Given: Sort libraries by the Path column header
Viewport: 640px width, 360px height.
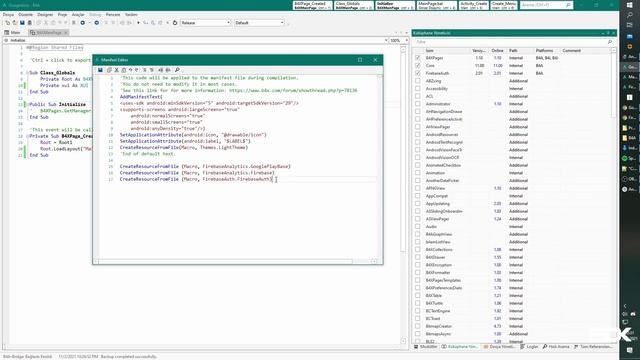Looking at the screenshot, I should 513,51.
